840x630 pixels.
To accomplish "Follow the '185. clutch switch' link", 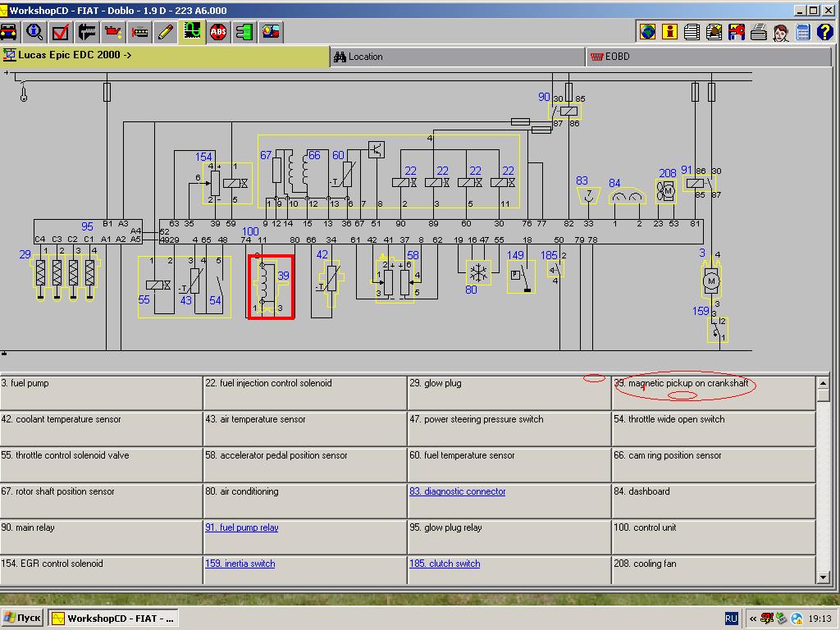I will tap(445, 564).
